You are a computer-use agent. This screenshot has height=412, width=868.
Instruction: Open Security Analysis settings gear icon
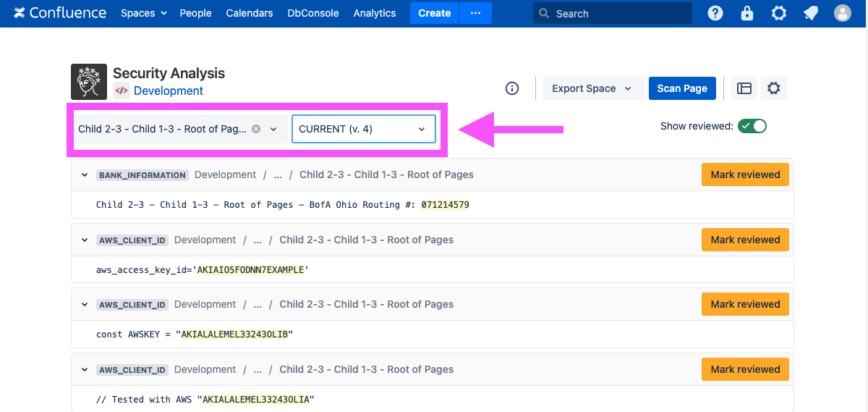(x=774, y=88)
